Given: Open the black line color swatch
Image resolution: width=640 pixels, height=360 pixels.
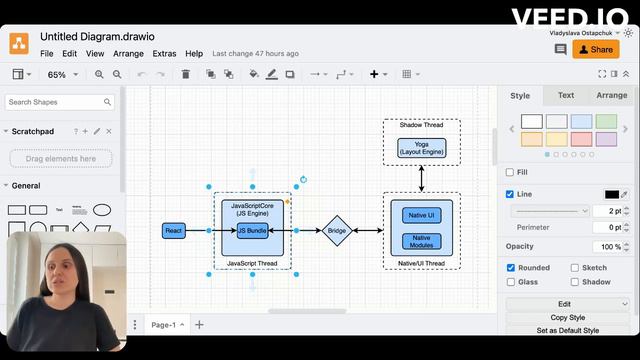Looking at the screenshot, I should click(x=611, y=194).
